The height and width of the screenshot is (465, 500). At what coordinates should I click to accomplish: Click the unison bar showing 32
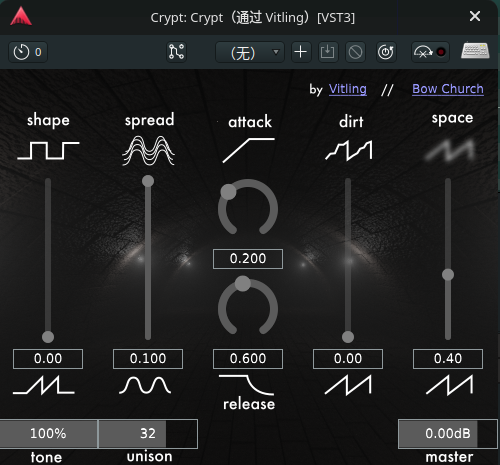pyautogui.click(x=148, y=434)
